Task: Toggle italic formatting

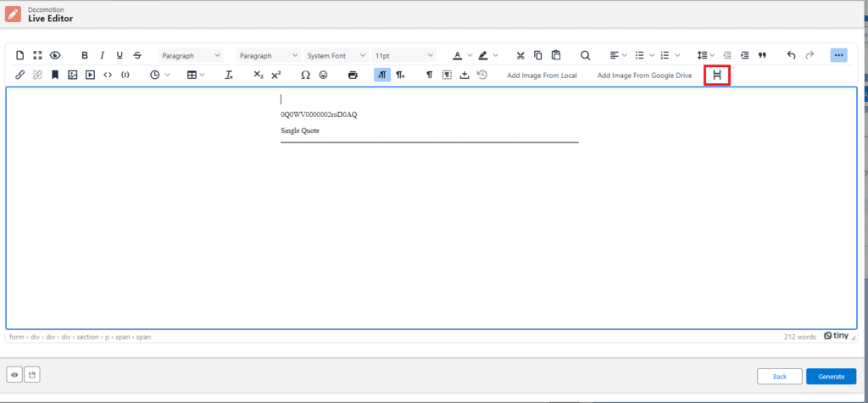Action: click(102, 55)
